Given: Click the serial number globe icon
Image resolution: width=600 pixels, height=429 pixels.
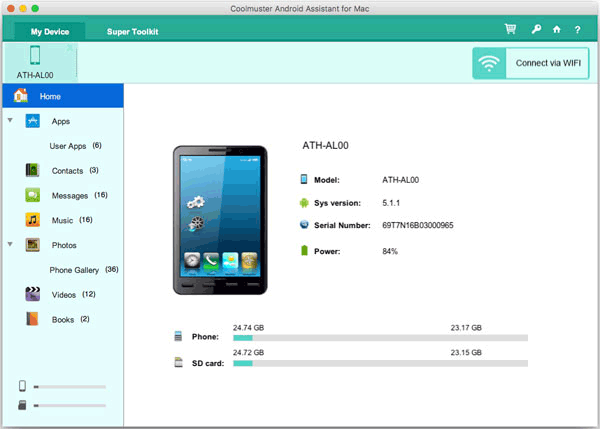Looking at the screenshot, I should tap(304, 225).
